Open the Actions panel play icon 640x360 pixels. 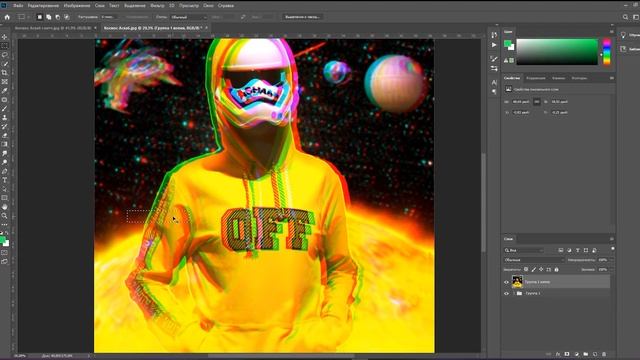(494, 45)
